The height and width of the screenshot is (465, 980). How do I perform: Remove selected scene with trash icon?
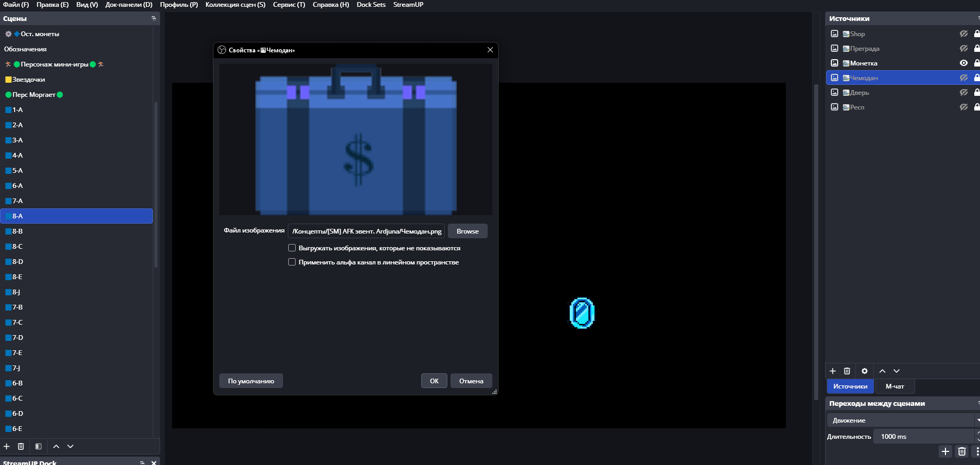pos(21,446)
